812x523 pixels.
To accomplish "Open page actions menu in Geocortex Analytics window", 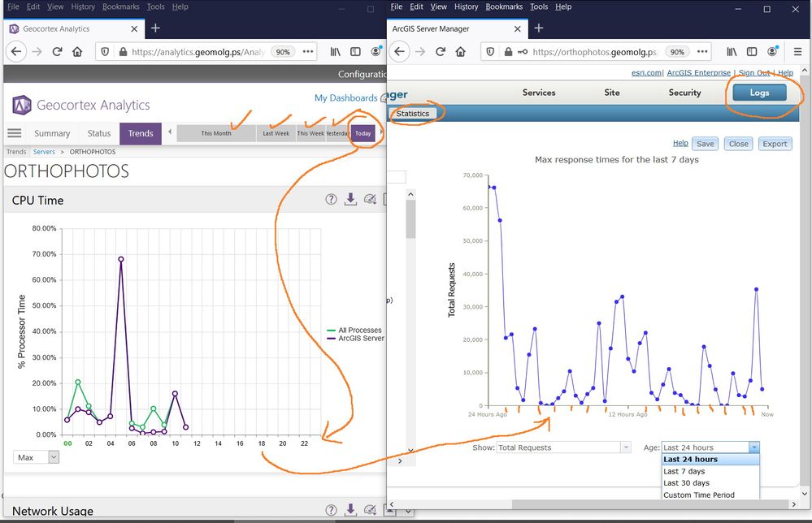I will (x=308, y=52).
